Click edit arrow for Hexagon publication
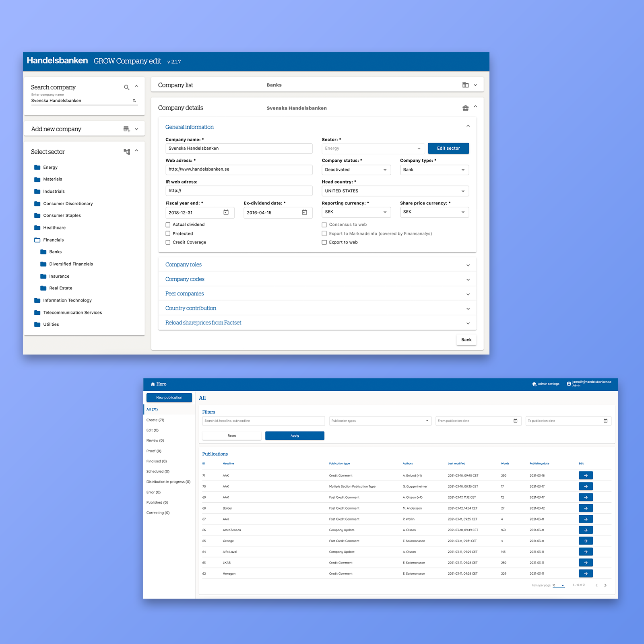This screenshot has width=644, height=644. (586, 574)
